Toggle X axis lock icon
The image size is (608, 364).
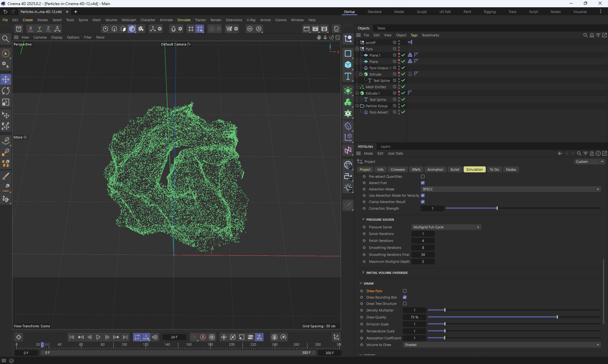point(30,29)
